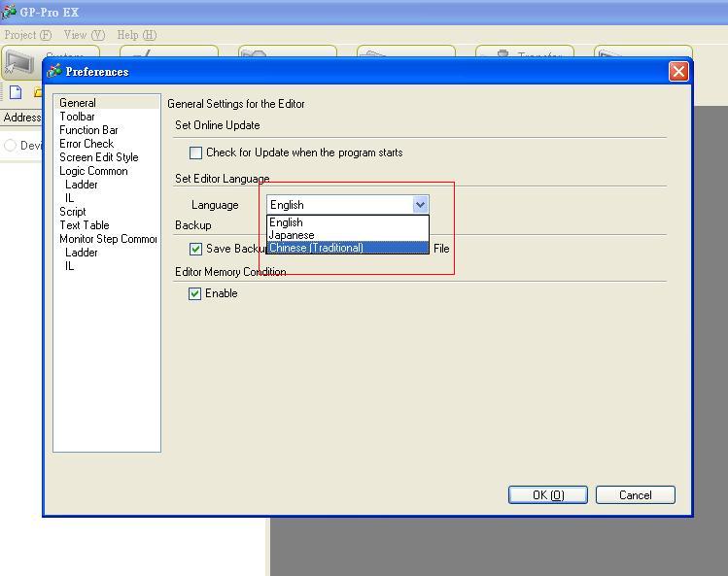
Task: Uncheck Editor Memory Condition Enable checkbox
Action: click(x=195, y=293)
